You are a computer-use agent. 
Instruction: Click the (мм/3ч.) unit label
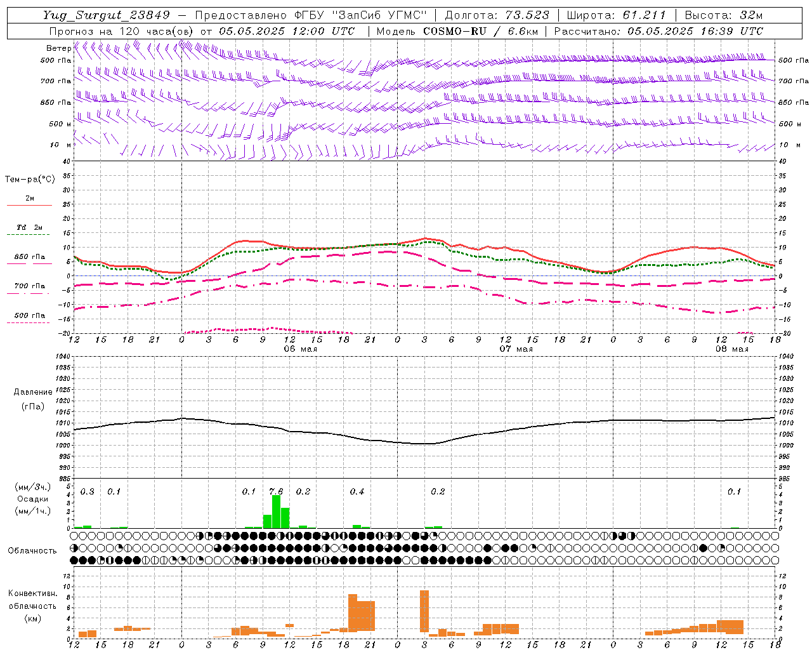32,487
